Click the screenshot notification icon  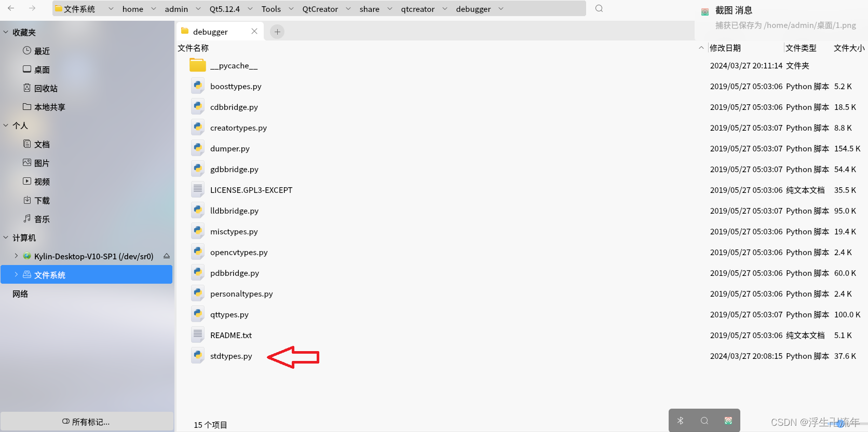pos(705,11)
